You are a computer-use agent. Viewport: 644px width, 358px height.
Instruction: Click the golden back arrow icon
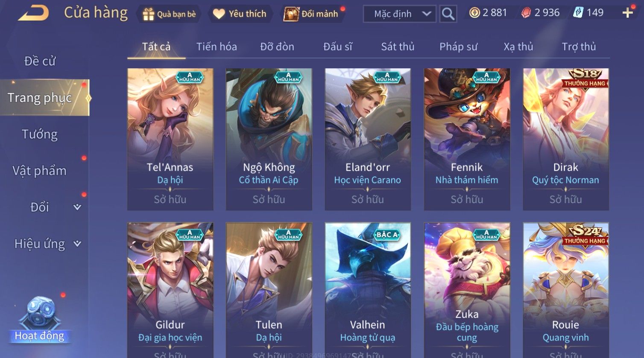point(33,13)
